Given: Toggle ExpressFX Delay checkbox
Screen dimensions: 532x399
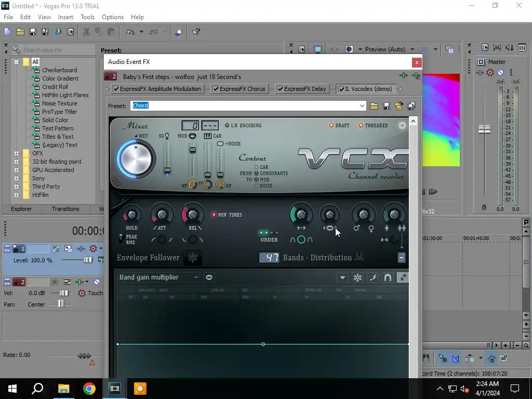Looking at the screenshot, I should [280, 89].
